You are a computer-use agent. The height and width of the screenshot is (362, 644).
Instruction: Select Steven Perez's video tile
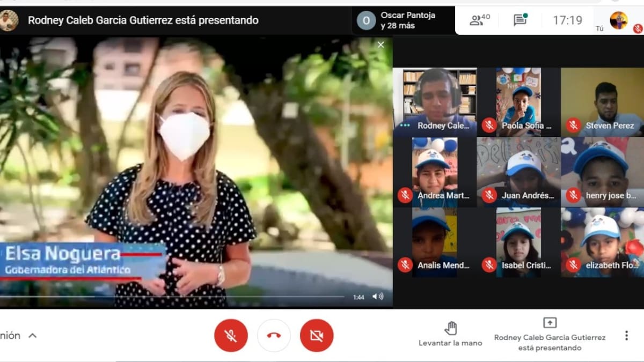pos(602,102)
